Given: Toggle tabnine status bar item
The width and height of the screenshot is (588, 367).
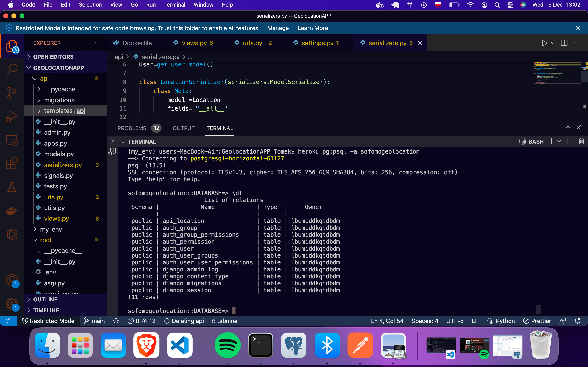Looking at the screenshot, I should pos(225,321).
